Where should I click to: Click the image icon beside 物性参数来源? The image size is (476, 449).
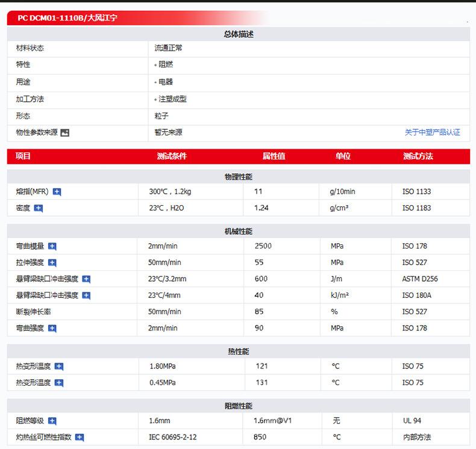point(65,133)
